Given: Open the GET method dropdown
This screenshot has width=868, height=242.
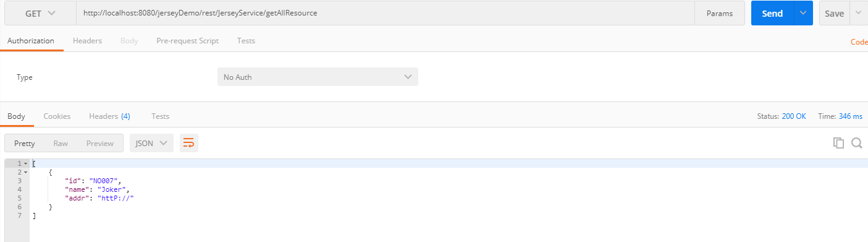Looking at the screenshot, I should [x=40, y=13].
